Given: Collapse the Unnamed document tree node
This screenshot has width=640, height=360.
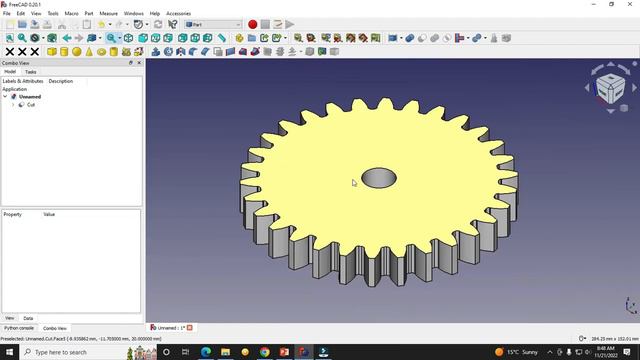Looking at the screenshot, I should coord(5,97).
